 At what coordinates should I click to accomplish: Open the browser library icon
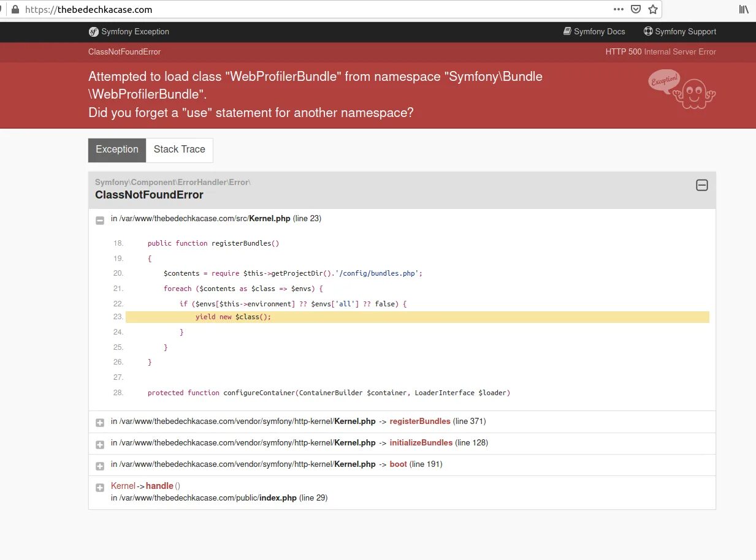tap(744, 9)
